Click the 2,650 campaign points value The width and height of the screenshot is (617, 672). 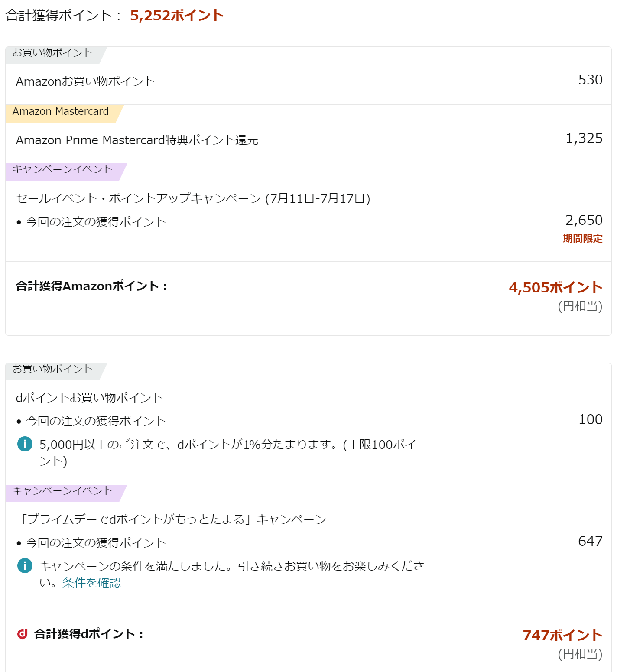click(584, 221)
